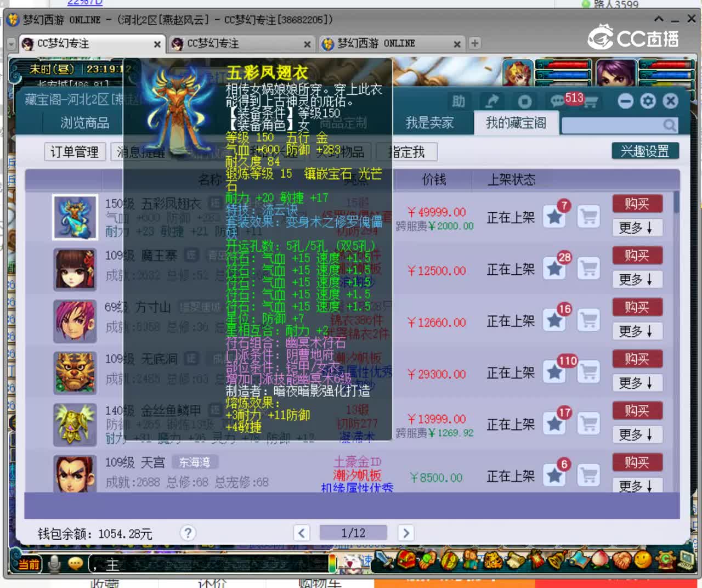Screen dimensions: 702x588
Task: Open the smiley face friends icon
Action: click(642, 560)
